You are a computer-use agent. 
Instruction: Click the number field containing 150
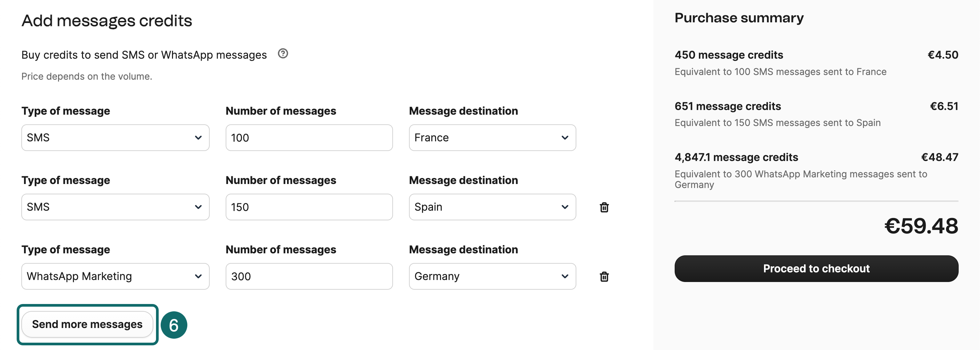point(309,207)
